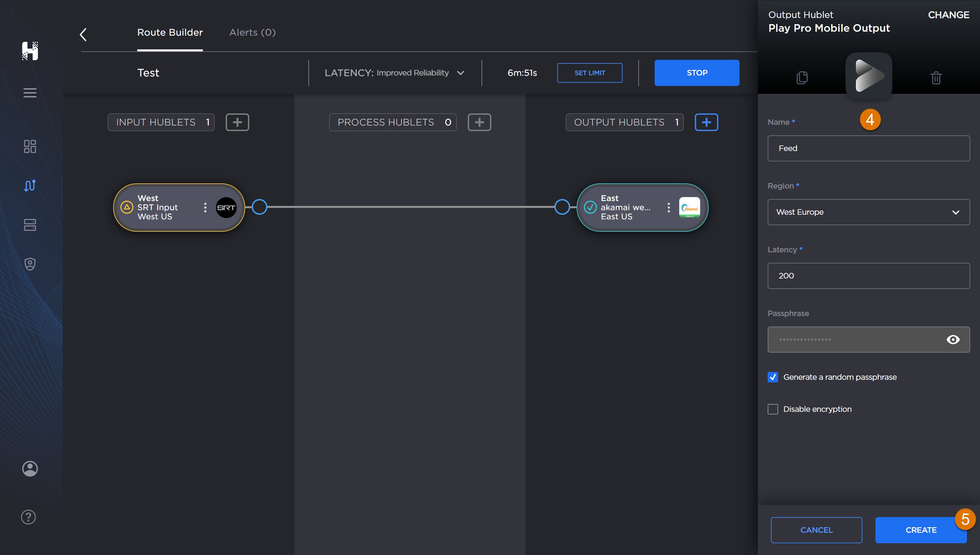
Task: Select the Route Builder tab
Action: (x=170, y=32)
